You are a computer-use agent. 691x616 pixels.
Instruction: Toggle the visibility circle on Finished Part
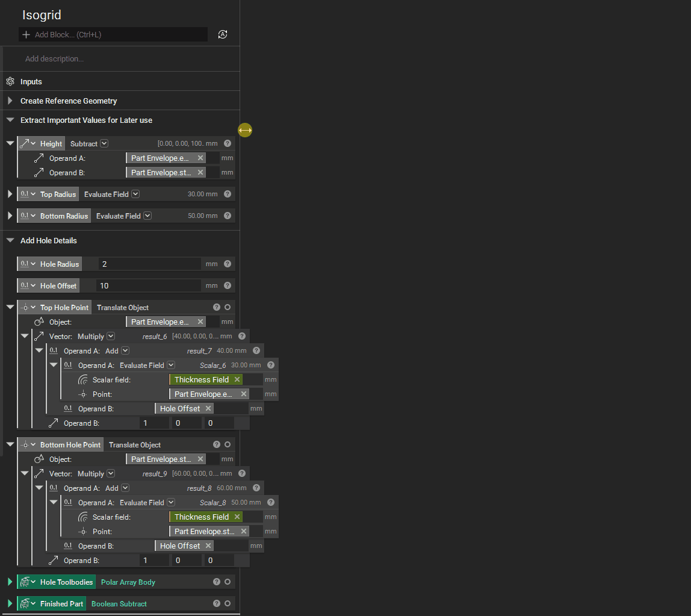click(228, 603)
